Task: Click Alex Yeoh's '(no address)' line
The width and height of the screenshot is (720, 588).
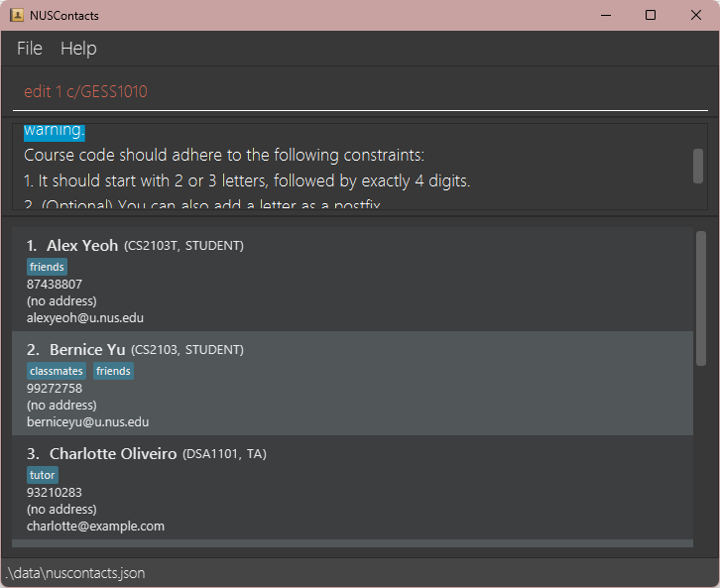Action: click(x=61, y=301)
